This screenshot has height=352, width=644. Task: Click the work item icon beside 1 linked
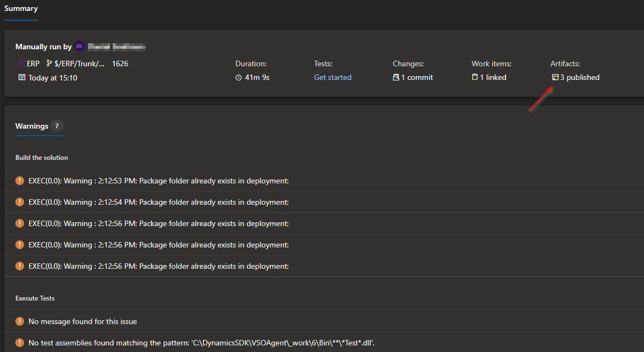click(475, 77)
